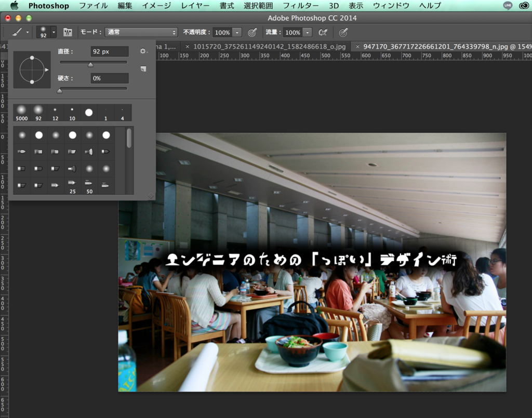This screenshot has width=532, height=418.
Task: Choose the recent large hard round brush
Action: (x=89, y=113)
